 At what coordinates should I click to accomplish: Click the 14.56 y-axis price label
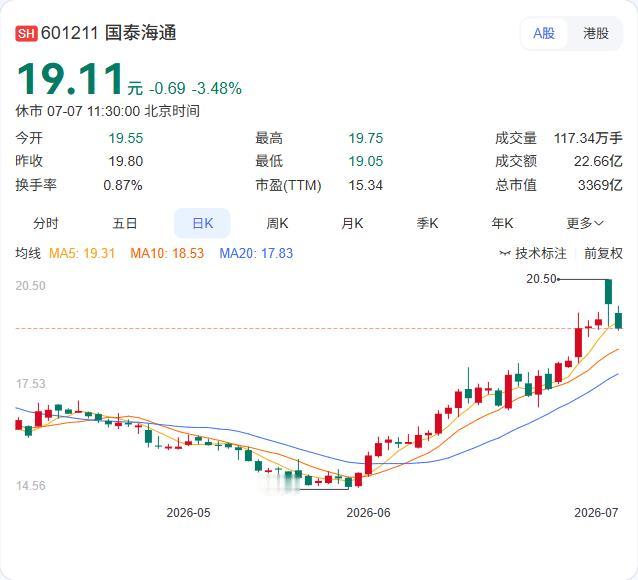coord(31,486)
